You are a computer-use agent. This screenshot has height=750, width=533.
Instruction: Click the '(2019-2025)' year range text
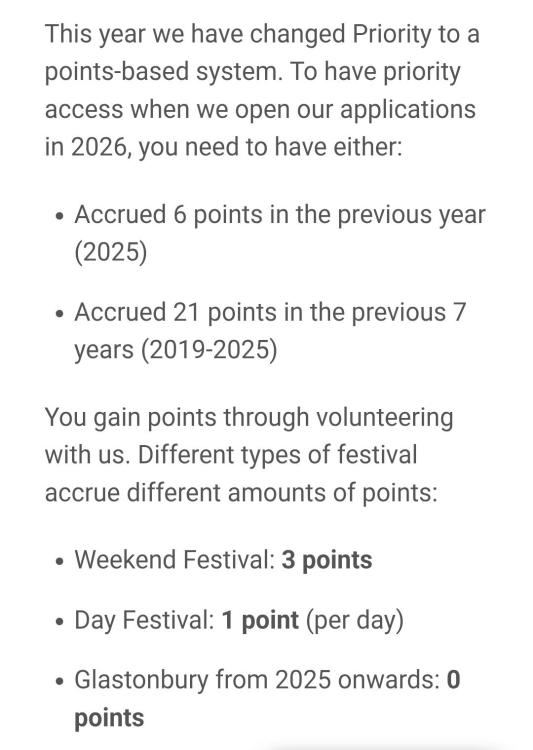tap(209, 350)
